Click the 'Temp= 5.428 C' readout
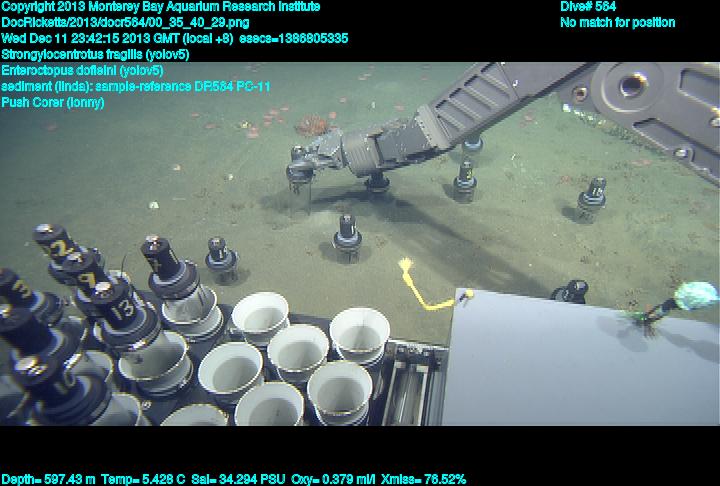This screenshot has height=486, width=720. [x=143, y=479]
